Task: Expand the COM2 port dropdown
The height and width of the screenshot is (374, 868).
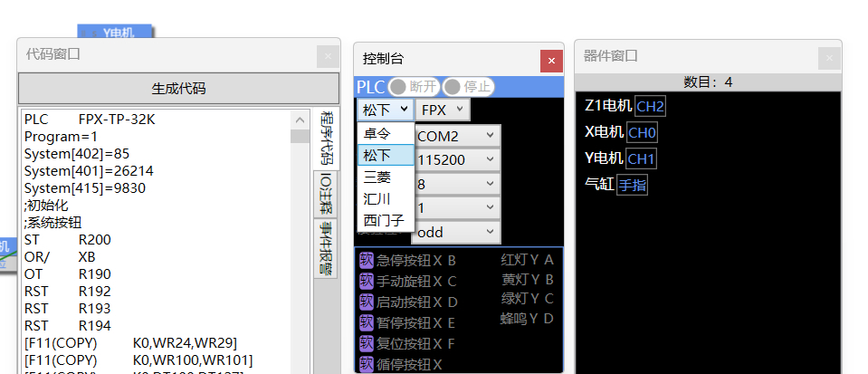Action: [x=456, y=135]
